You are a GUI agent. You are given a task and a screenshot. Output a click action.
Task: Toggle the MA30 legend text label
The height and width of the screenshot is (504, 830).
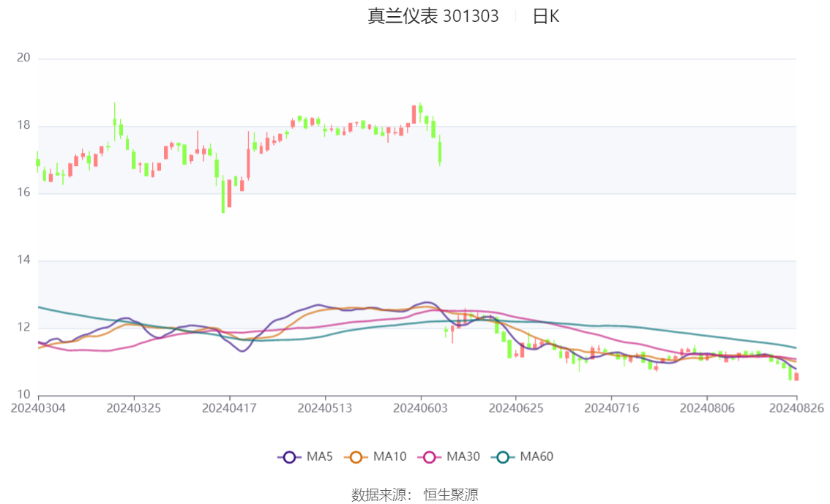463,457
